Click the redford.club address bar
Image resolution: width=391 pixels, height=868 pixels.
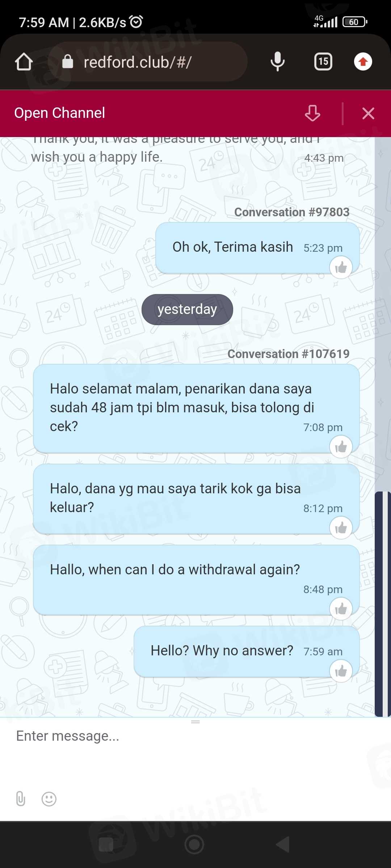(148, 62)
